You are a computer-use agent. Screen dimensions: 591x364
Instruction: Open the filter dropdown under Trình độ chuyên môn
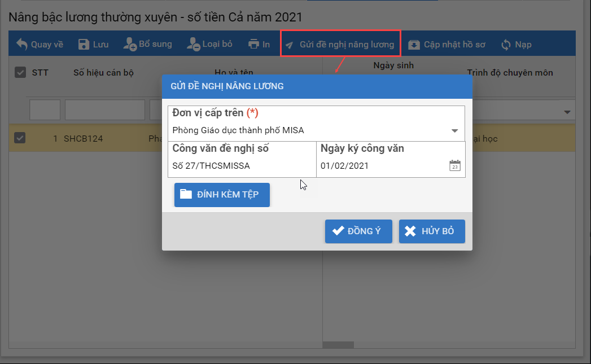(x=567, y=112)
